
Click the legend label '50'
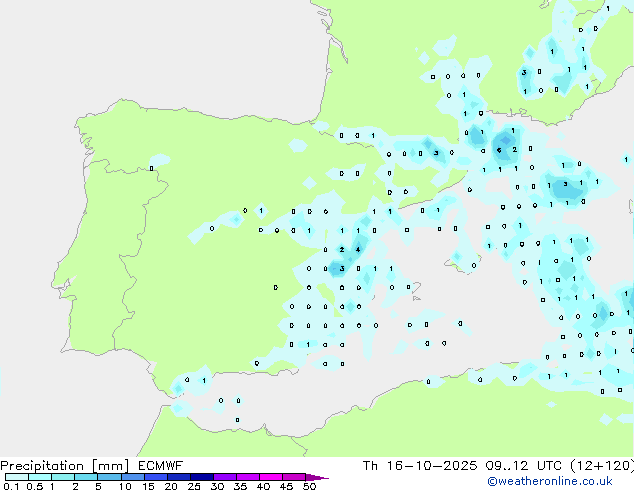coord(309,486)
